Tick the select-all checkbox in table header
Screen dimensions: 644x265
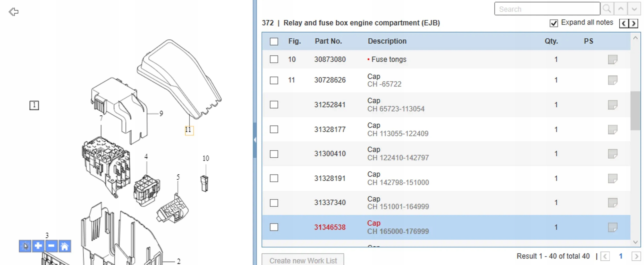tap(274, 41)
